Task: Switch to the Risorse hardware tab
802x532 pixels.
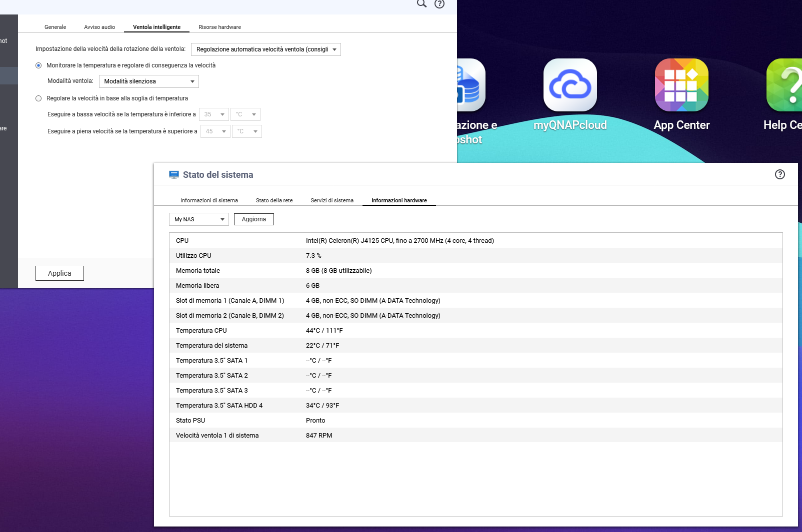Action: tap(219, 27)
